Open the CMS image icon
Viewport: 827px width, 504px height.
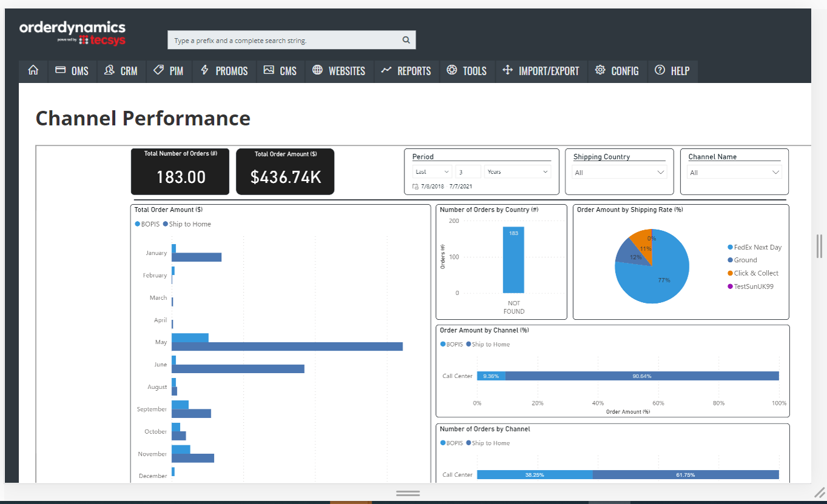point(269,71)
